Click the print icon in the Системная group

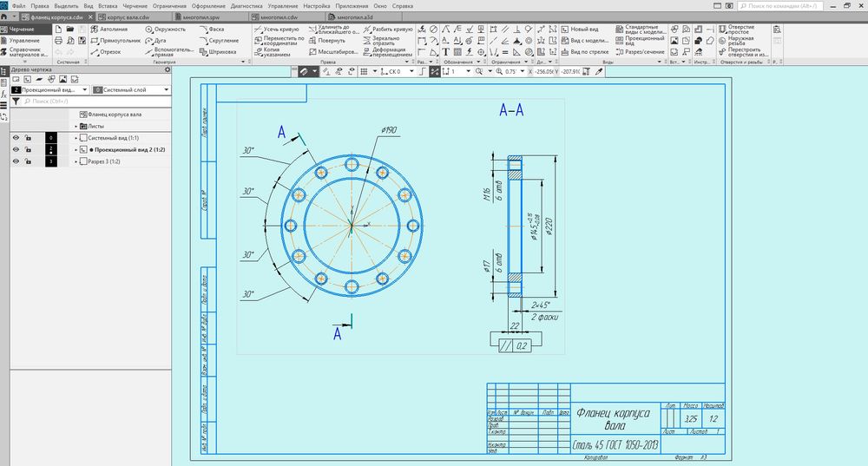(58, 41)
